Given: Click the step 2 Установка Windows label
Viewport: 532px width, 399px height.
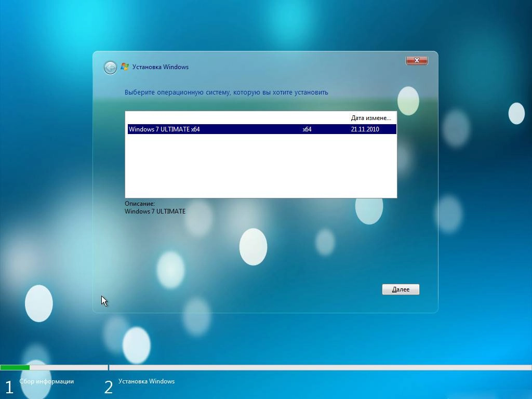Looking at the screenshot, I should [147, 381].
